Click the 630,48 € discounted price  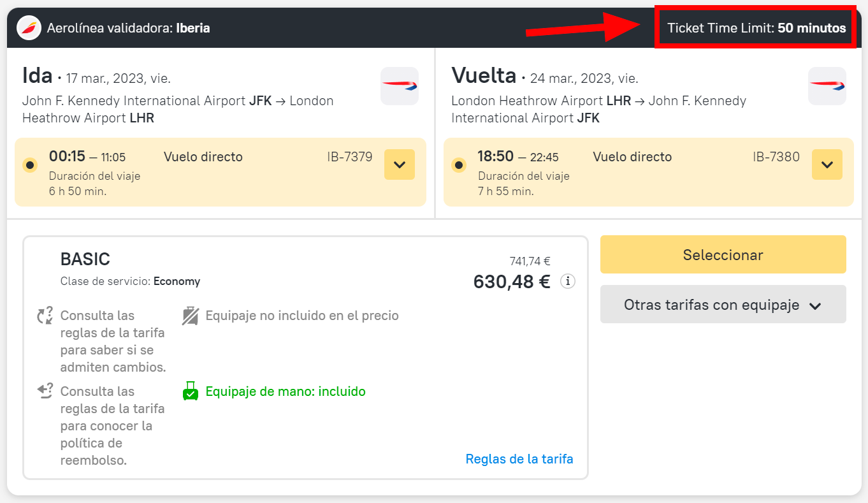pos(511,281)
